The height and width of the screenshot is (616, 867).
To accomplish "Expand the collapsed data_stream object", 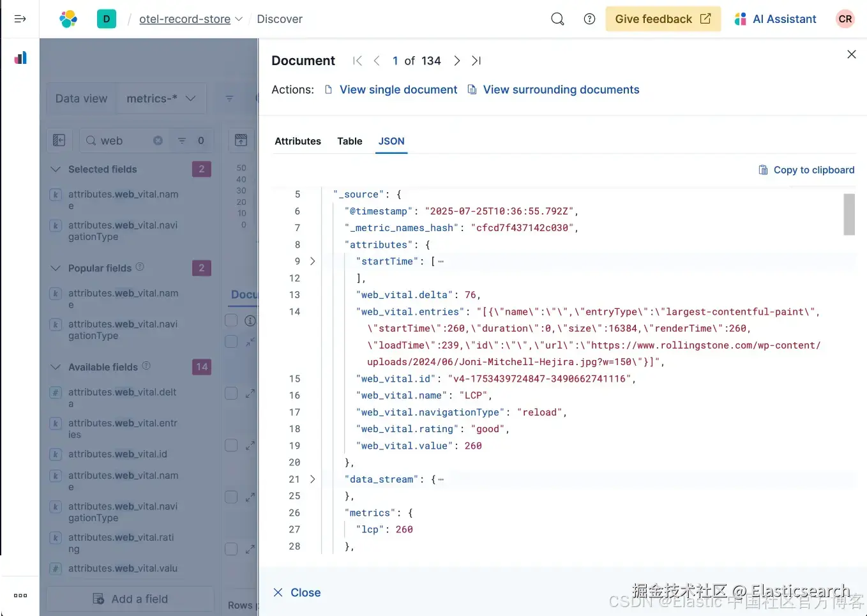I will pyautogui.click(x=312, y=479).
